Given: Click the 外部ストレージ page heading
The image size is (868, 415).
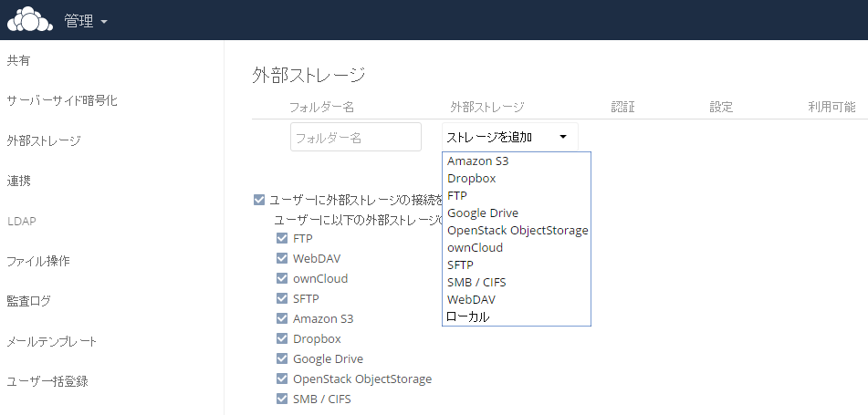Looking at the screenshot, I should click(x=309, y=75).
